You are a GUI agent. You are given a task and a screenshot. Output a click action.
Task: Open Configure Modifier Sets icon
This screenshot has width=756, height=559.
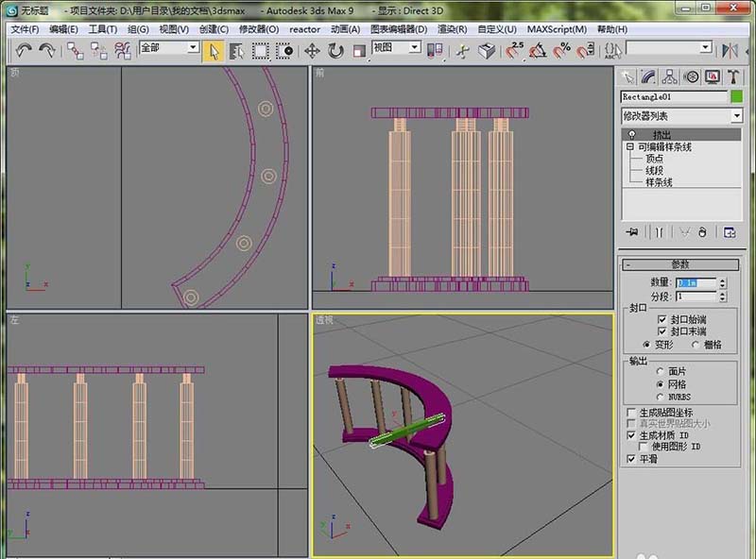point(730,232)
